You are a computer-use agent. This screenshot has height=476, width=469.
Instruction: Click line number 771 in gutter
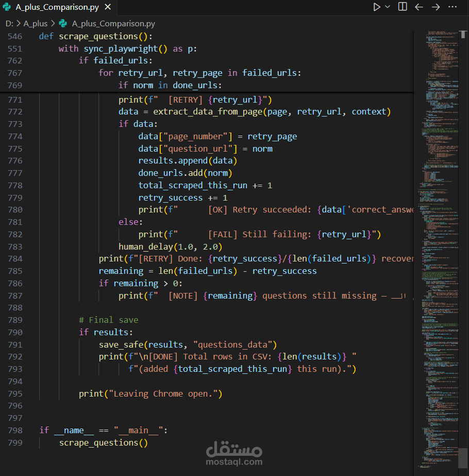(x=15, y=100)
